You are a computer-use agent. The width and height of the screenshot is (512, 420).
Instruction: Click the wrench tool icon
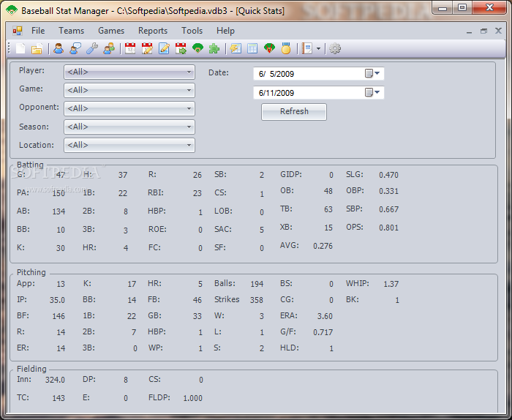[92, 49]
